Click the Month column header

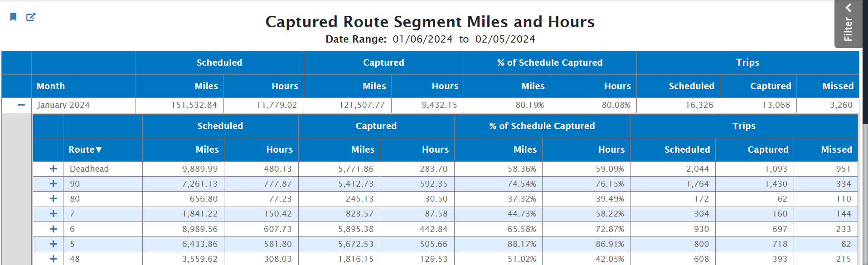click(51, 87)
